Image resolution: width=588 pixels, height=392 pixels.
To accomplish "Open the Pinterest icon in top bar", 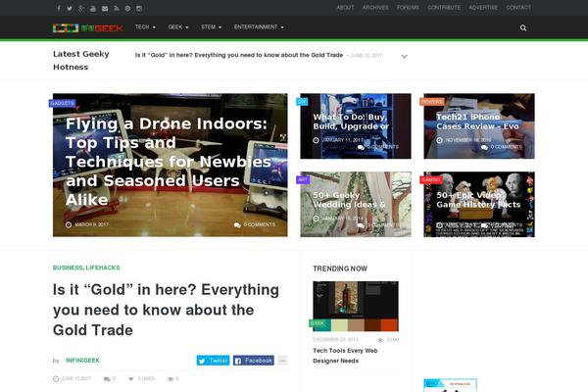I will coord(127,8).
